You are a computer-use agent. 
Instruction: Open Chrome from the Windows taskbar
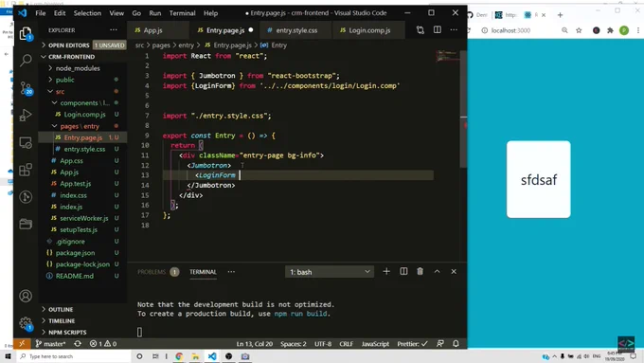[x=179, y=356]
